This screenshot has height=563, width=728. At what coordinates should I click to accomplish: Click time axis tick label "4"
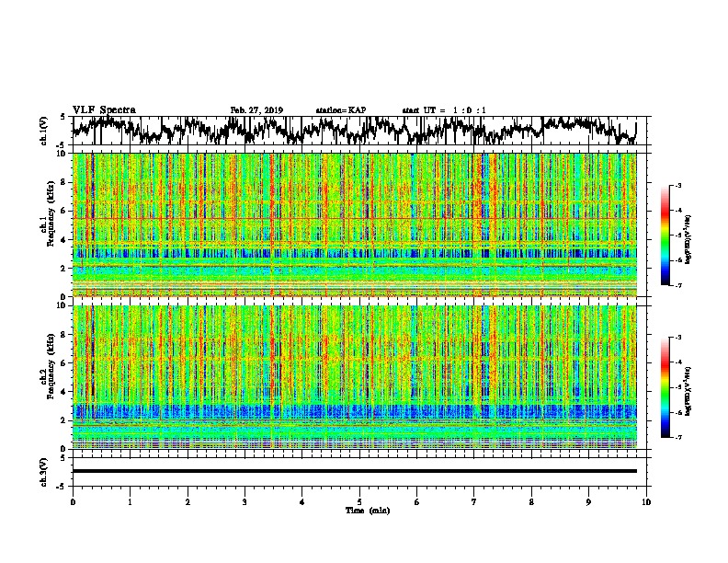click(302, 502)
